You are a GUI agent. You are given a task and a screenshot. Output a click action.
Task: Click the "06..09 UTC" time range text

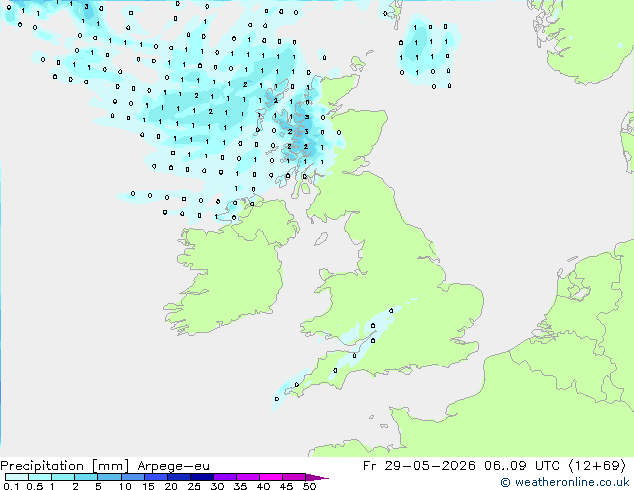(522, 466)
